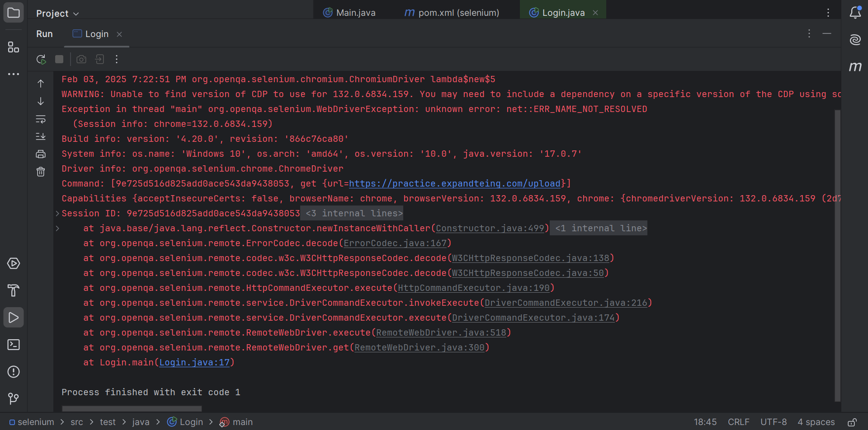This screenshot has width=868, height=430.
Task: Toggle soft-wrap in console
Action: coord(41,119)
